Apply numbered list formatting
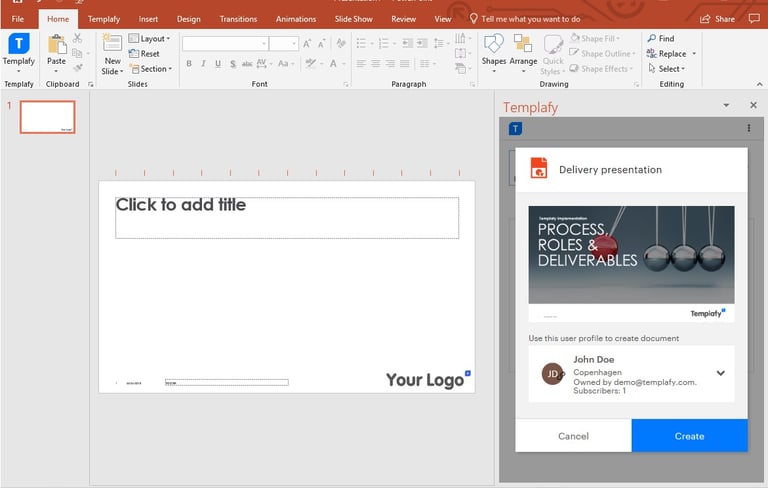 tap(387, 44)
